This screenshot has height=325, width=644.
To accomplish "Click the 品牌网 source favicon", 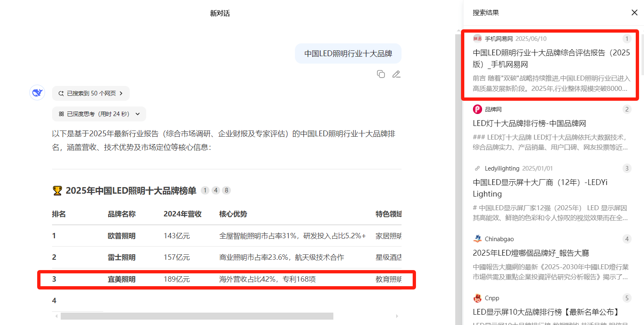I will pyautogui.click(x=478, y=109).
